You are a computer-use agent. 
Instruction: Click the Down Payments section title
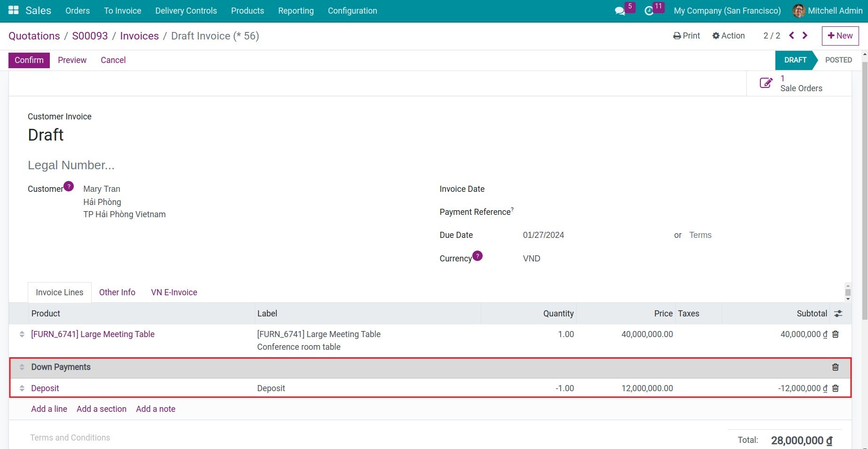point(61,367)
